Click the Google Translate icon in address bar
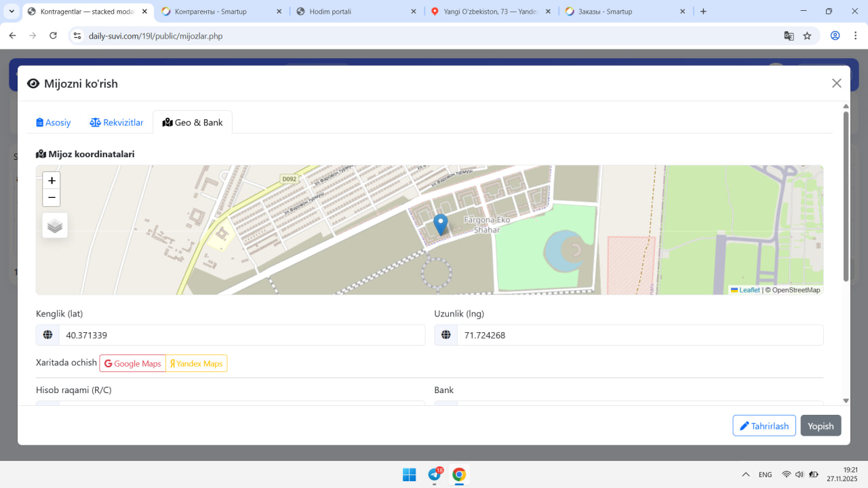This screenshot has height=488, width=868. pos(789,36)
